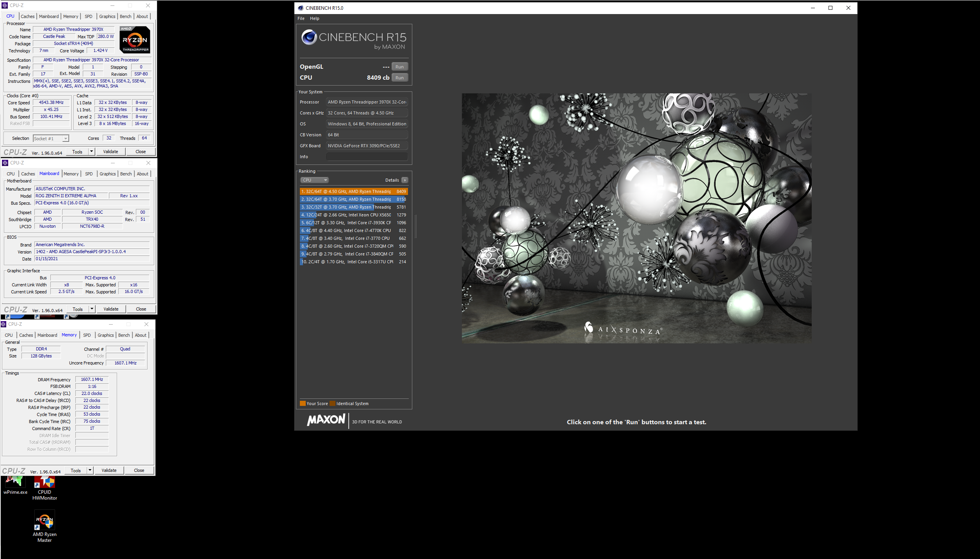Click Validate in the top CPU-Z window
The image size is (980, 559).
click(x=110, y=152)
